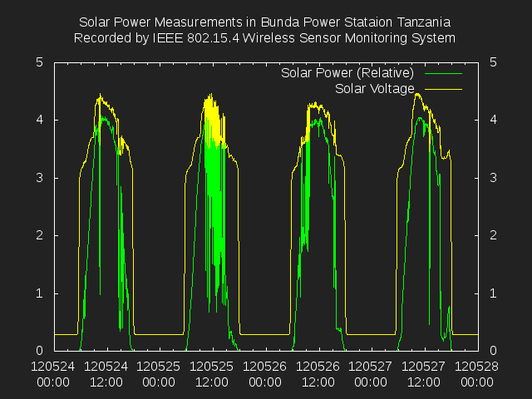Click the 4 on the left y-axis
532x399 pixels.
(x=40, y=120)
